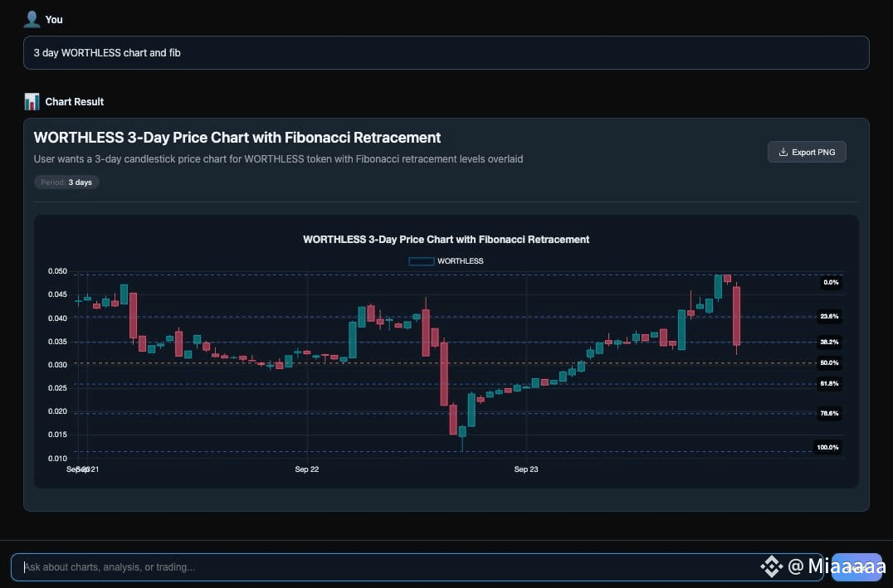The height and width of the screenshot is (588, 893).
Task: Click the Export PNG button
Action: [807, 152]
